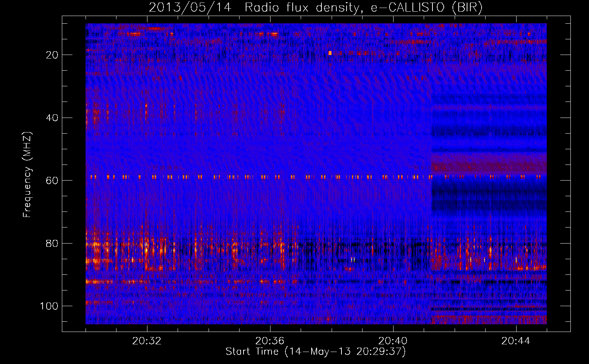Click the 20:36 time tick label
Viewport: 589px width, 364px height.
[x=270, y=341]
